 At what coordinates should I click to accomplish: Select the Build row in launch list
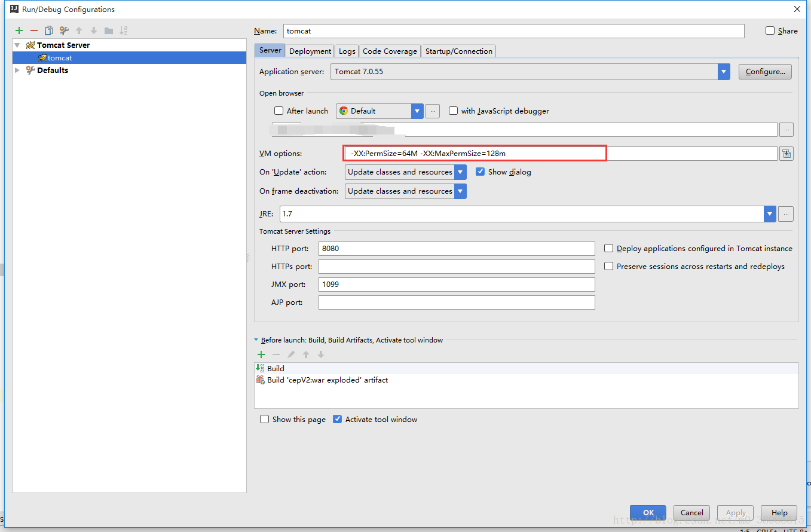[x=527, y=368]
